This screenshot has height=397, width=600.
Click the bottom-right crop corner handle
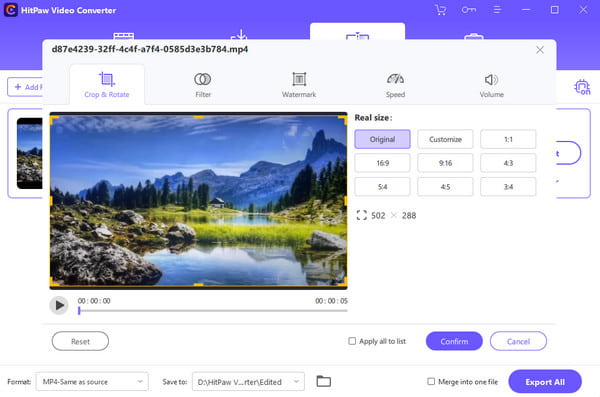(342, 282)
